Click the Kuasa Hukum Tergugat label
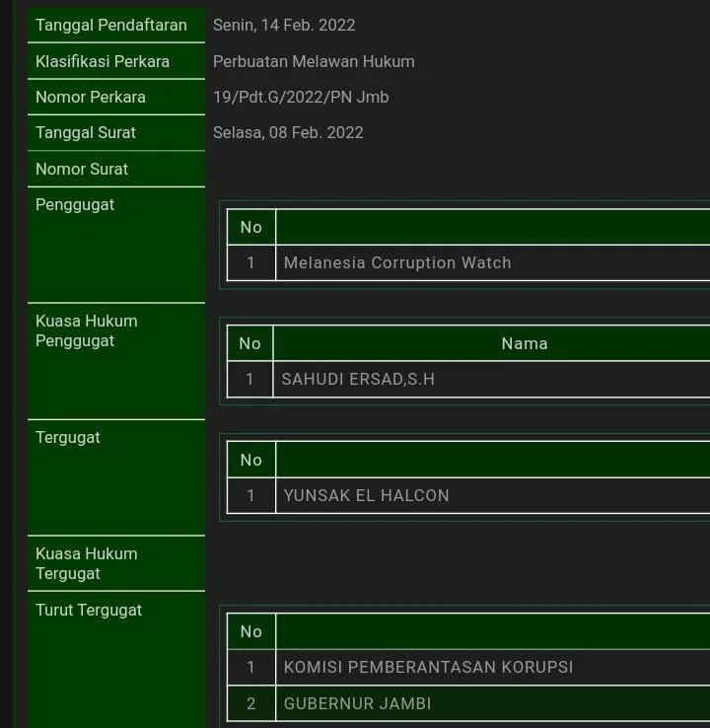The image size is (710, 728). pos(87,563)
